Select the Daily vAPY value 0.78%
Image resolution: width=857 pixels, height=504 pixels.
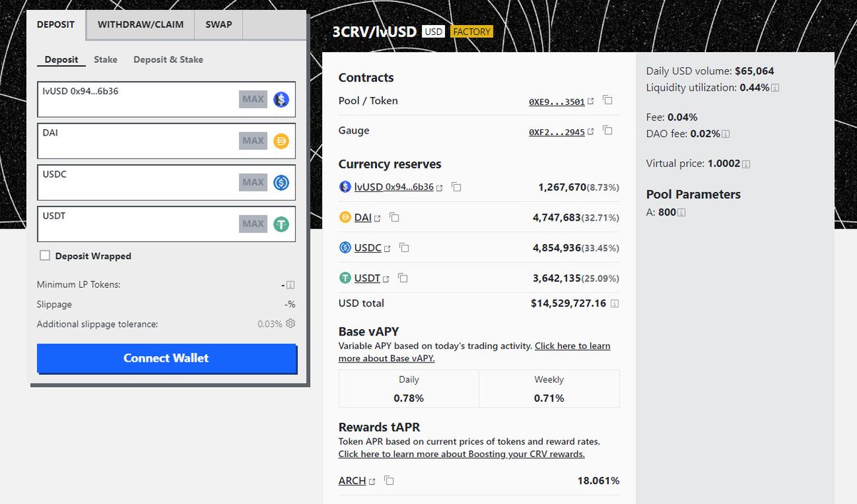tap(409, 398)
